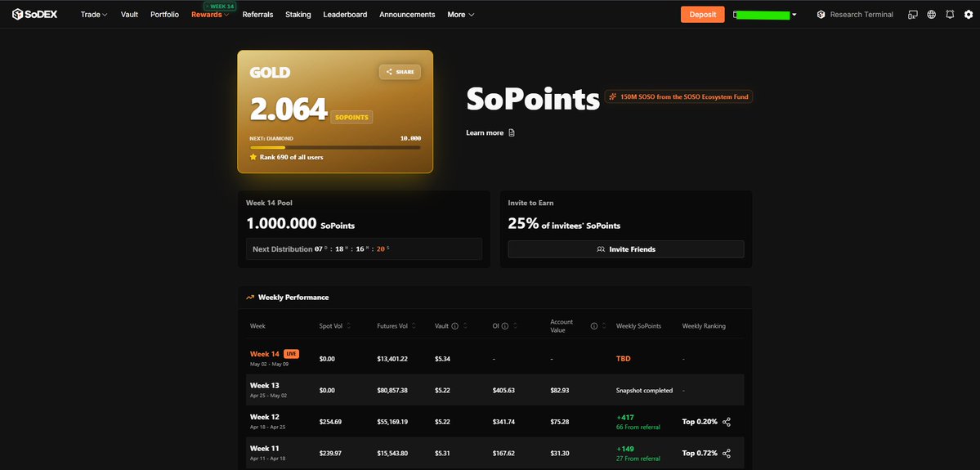Sort by Account Value column arrows
Screen dimensions: 980x470
tap(604, 326)
